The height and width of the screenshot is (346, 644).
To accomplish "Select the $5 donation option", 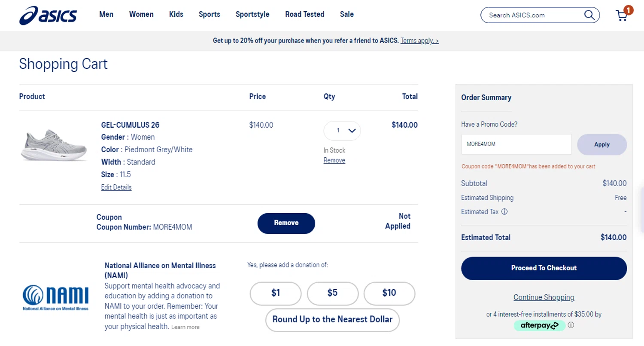I will point(332,293).
